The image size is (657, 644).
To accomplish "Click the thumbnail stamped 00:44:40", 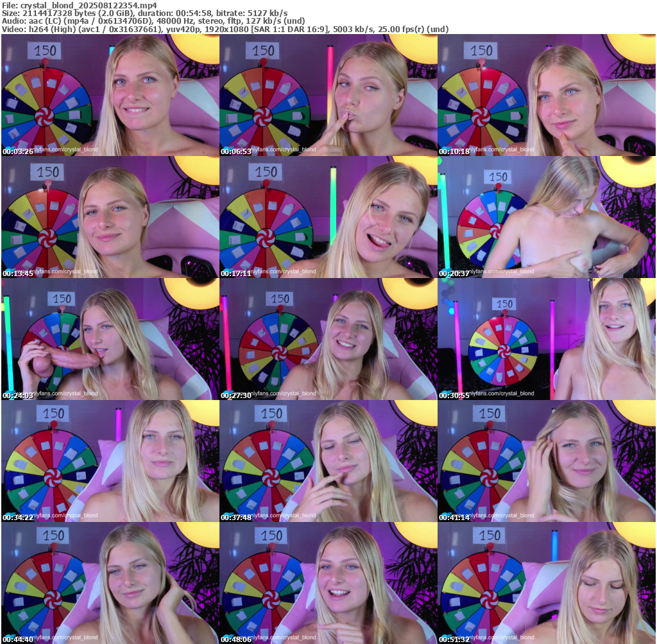I will click(110, 583).
